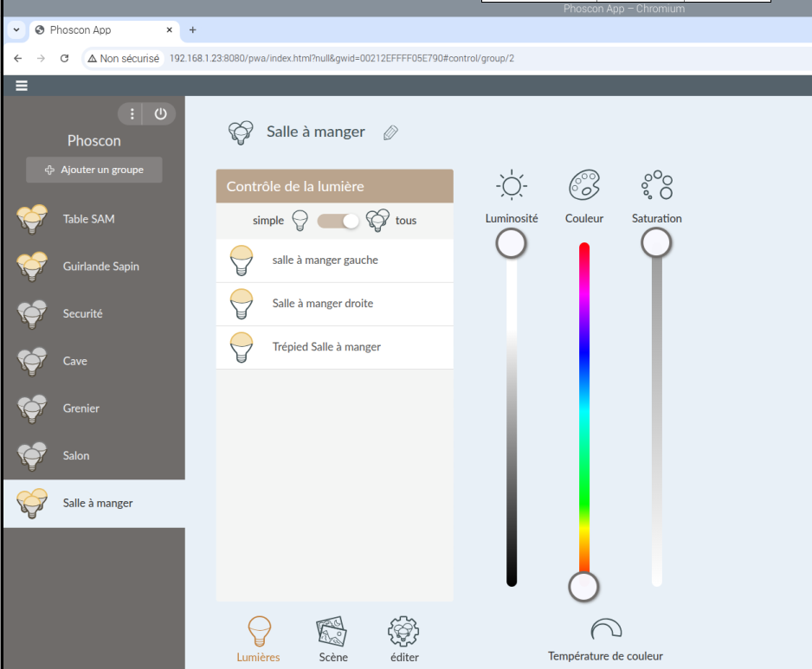The image size is (812, 669).
Task: Click the Salle à manger page title
Action: click(x=316, y=132)
